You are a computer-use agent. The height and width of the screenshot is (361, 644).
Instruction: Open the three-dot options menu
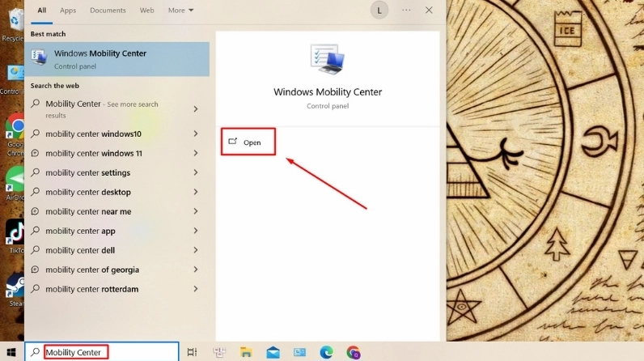point(406,11)
